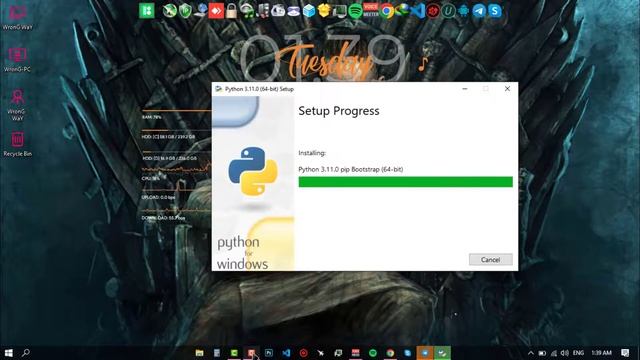Viewport: 640px width, 360px height.
Task: Open taskbar search
Action: 26,353
